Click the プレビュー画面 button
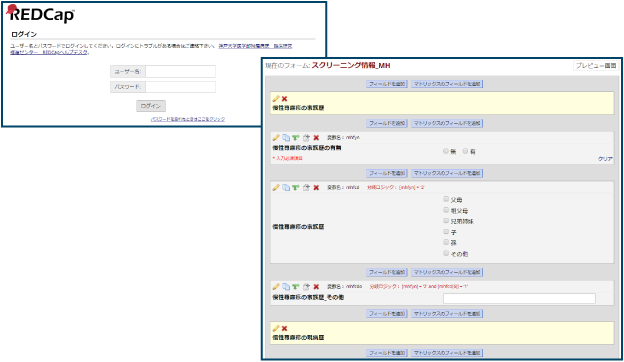This screenshot has height=362, width=624. [596, 66]
